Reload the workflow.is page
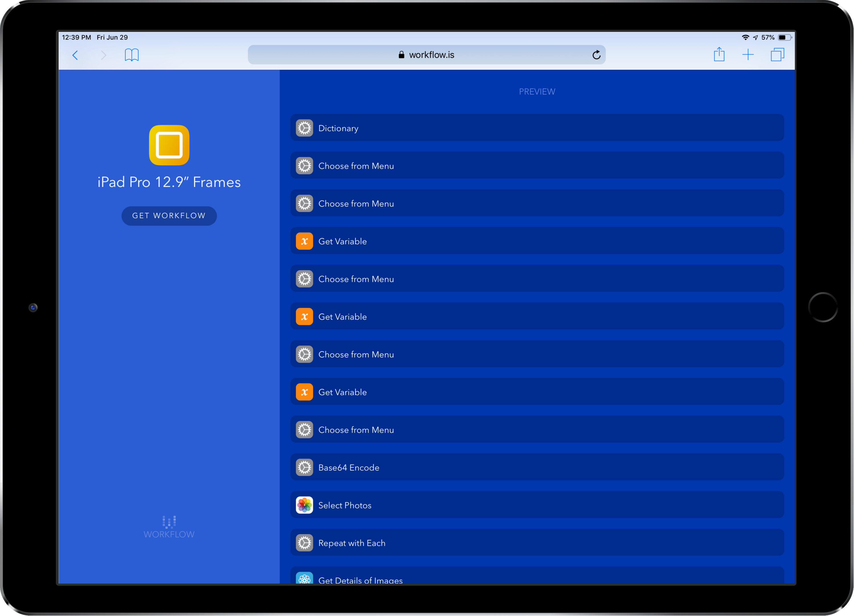The image size is (854, 616). tap(596, 55)
